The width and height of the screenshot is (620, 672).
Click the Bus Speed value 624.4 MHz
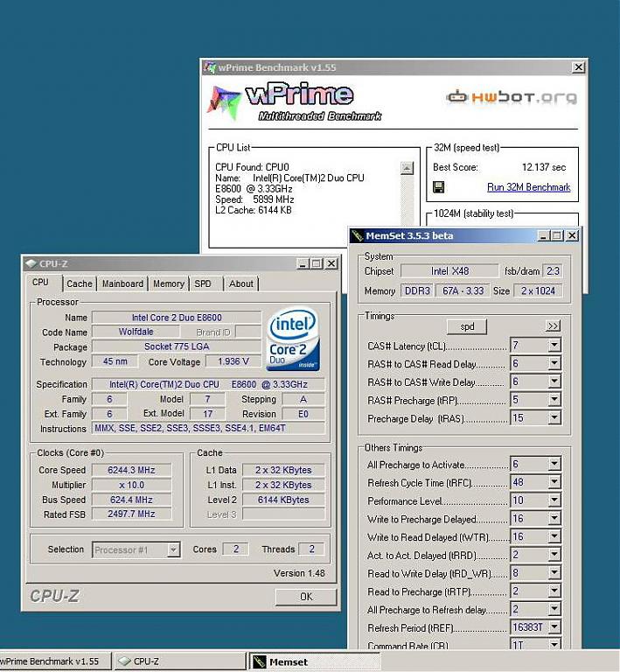click(131, 500)
